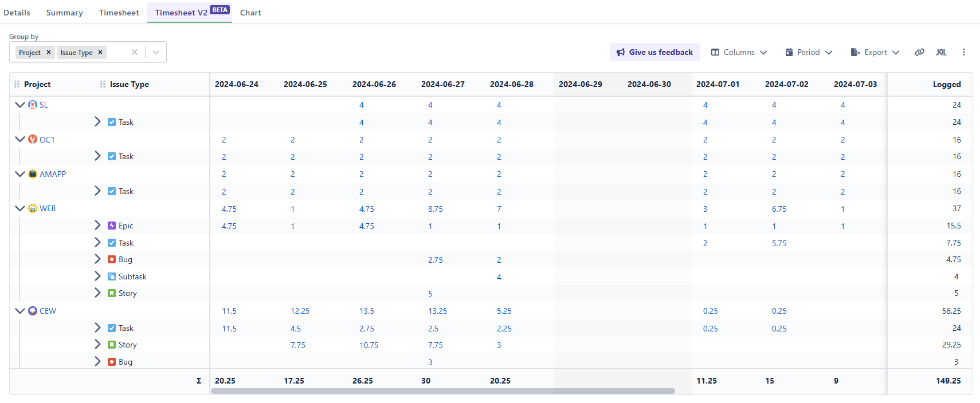Screen dimensions: 980x403
Task: Click the 2024-06-29 weekend column header
Action: pyautogui.click(x=581, y=84)
